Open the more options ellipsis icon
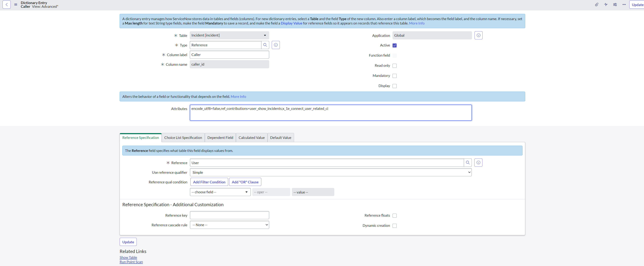 pyautogui.click(x=624, y=5)
